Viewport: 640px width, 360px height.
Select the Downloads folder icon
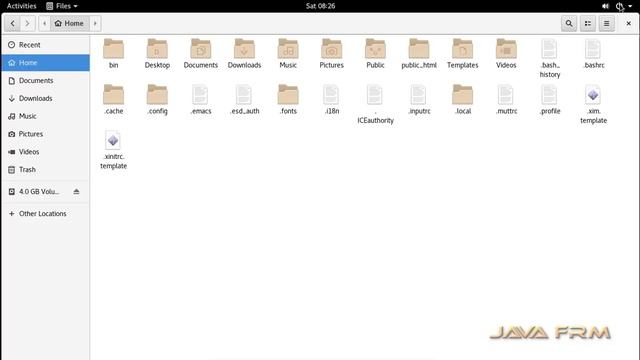point(244,49)
